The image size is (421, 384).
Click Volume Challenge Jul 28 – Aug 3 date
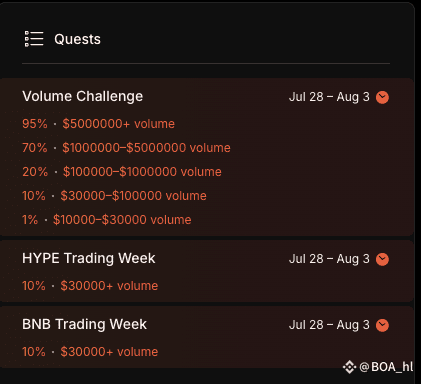coord(329,97)
